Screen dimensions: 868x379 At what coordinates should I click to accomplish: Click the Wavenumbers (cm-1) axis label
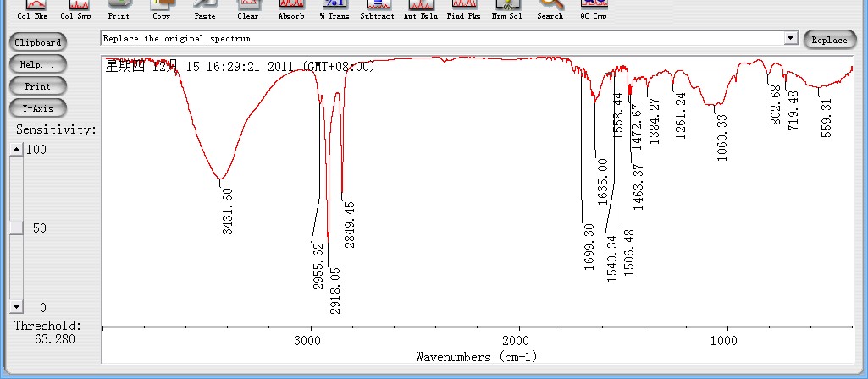tap(477, 357)
